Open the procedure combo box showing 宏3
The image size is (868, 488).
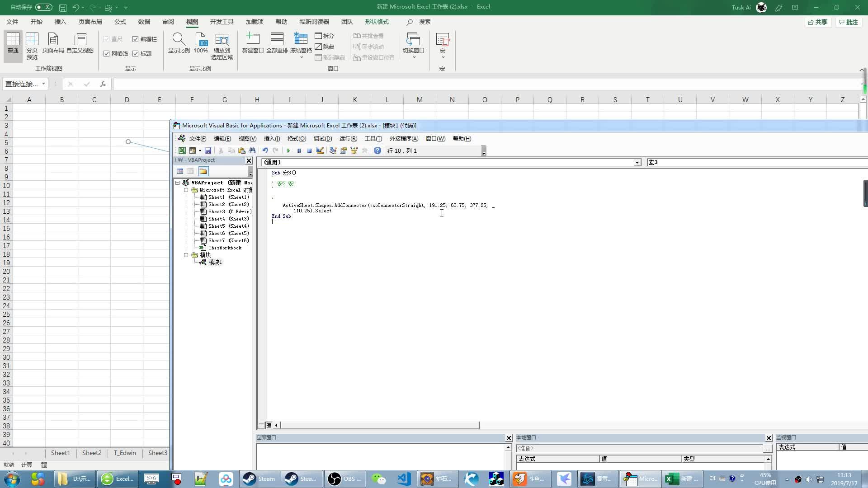pyautogui.click(x=757, y=163)
